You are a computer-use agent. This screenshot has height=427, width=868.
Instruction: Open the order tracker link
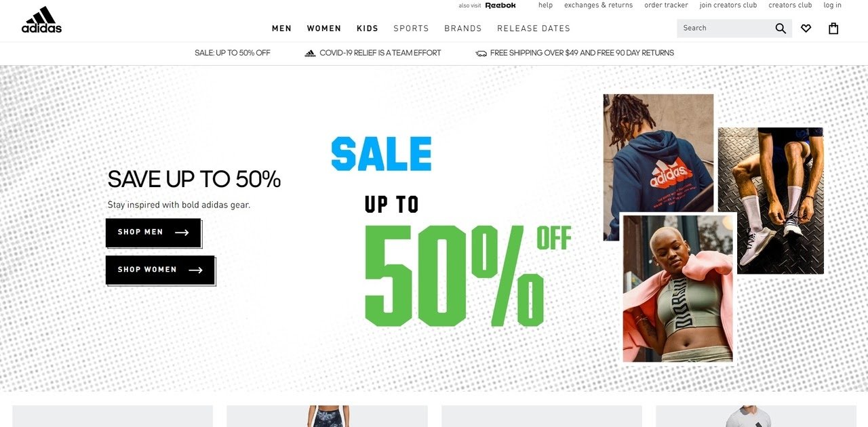pyautogui.click(x=666, y=5)
